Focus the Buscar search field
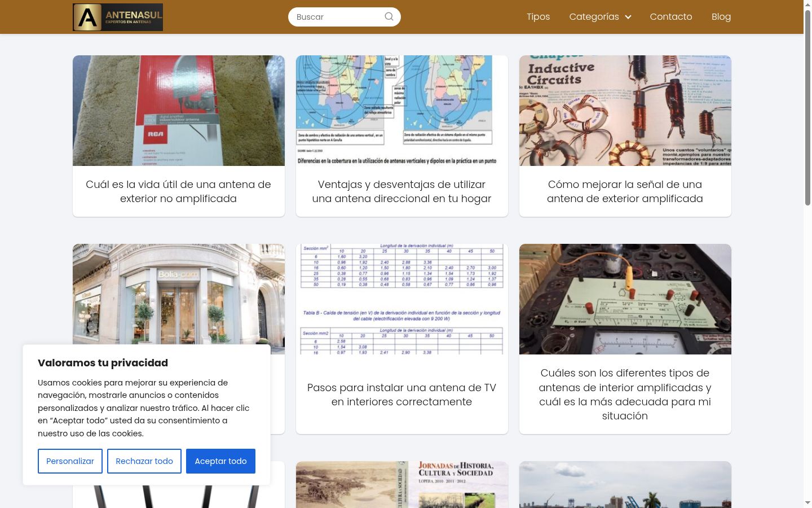Screen dimensions: 812x508 click(x=344, y=17)
